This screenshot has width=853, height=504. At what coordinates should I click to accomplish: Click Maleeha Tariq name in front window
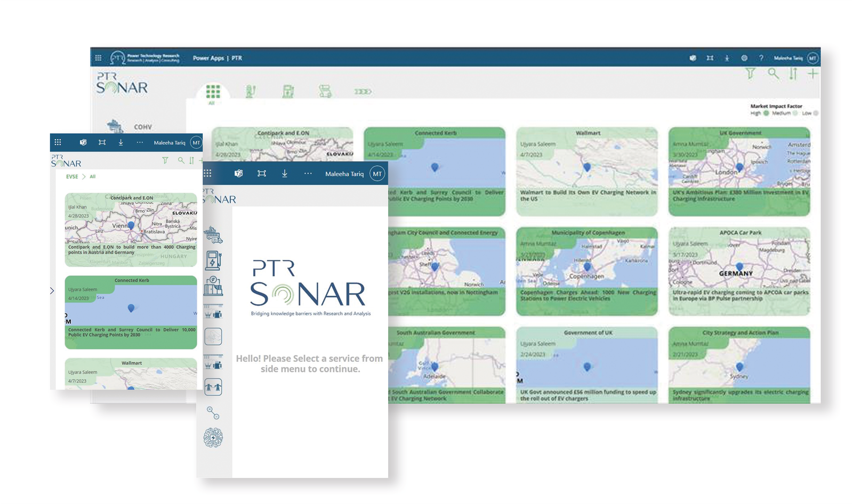coord(344,174)
